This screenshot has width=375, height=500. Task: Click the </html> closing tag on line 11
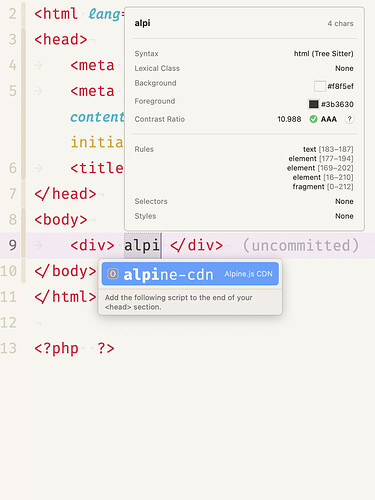65,297
